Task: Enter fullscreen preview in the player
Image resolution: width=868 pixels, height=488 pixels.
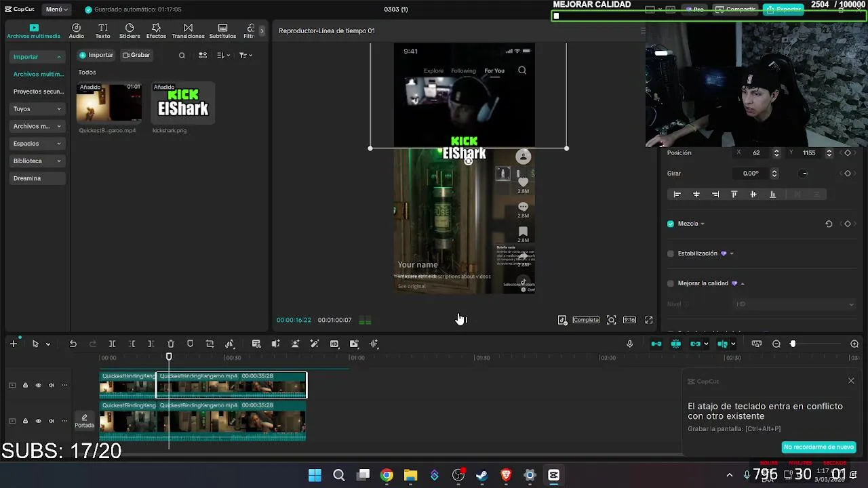Action: (x=649, y=320)
